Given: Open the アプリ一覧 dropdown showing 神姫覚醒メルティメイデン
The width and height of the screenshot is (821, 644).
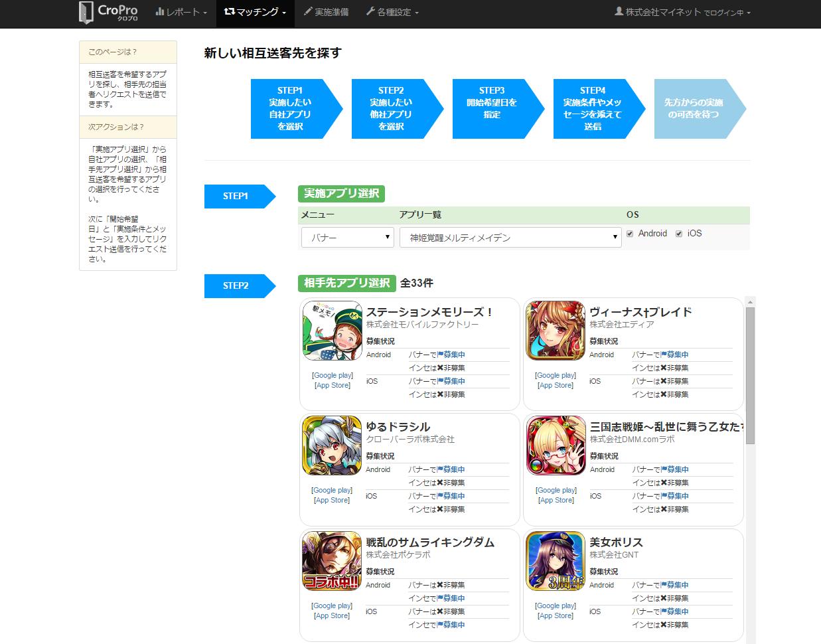Looking at the screenshot, I should pyautogui.click(x=510, y=237).
